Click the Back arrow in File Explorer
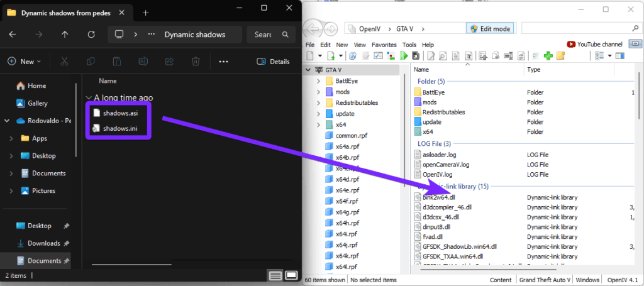Screen dimensions: 644x286 pos(13,35)
